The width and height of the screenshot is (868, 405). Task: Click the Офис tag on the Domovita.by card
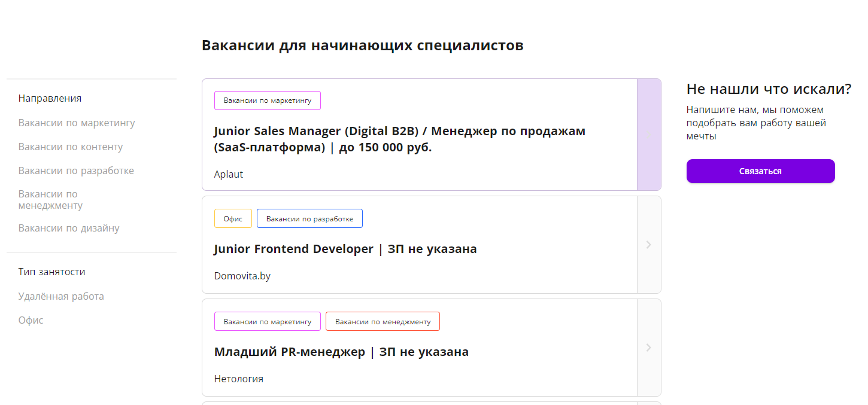pos(233,218)
